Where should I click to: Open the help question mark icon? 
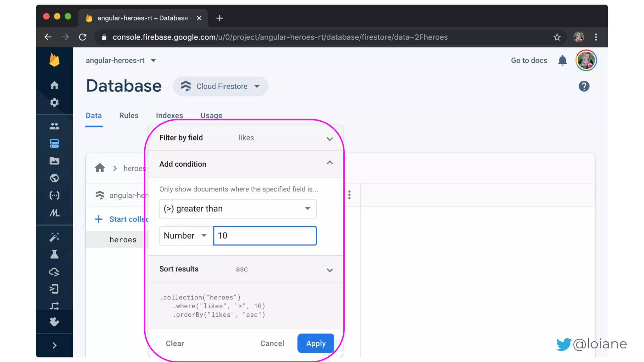(x=584, y=86)
